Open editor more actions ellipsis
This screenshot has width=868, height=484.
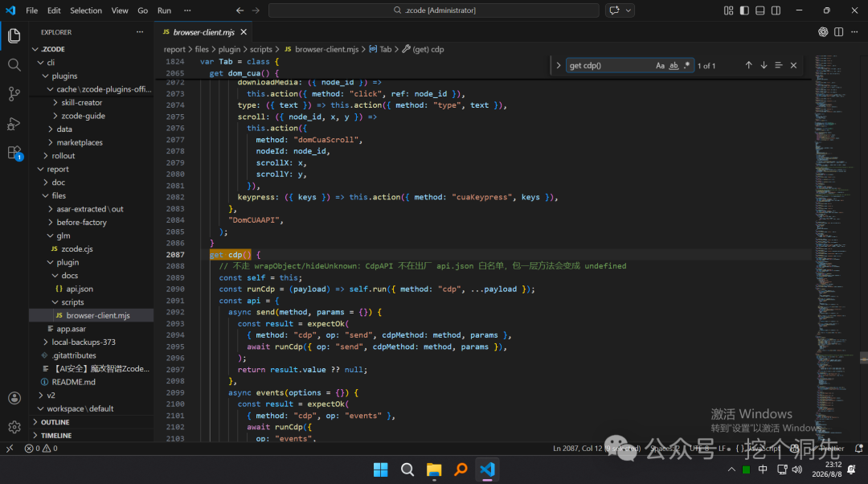coord(854,32)
